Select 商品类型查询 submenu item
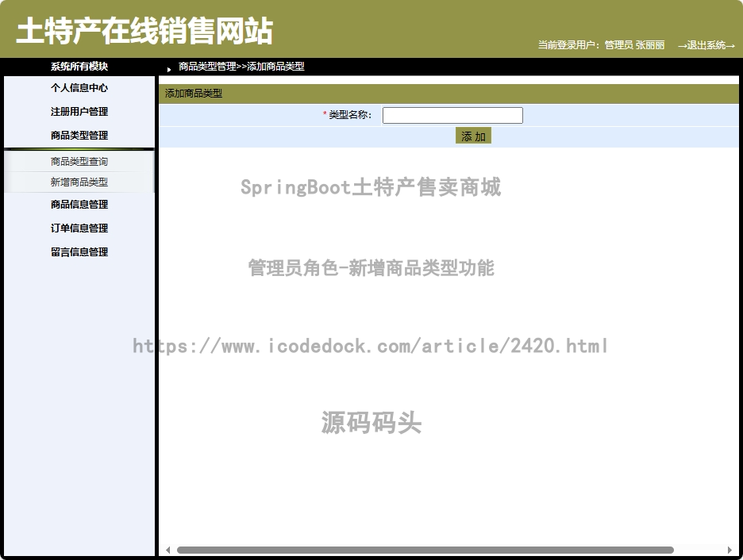743x560 pixels. pos(79,162)
